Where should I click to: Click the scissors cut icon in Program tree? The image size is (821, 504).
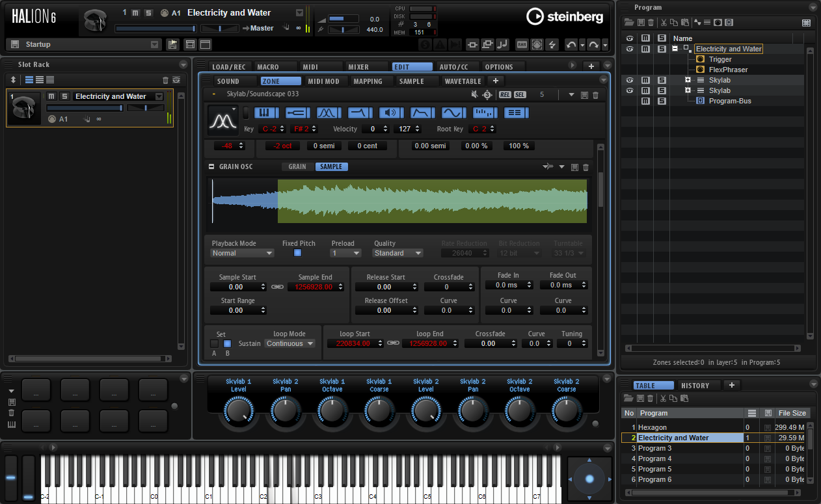click(664, 23)
